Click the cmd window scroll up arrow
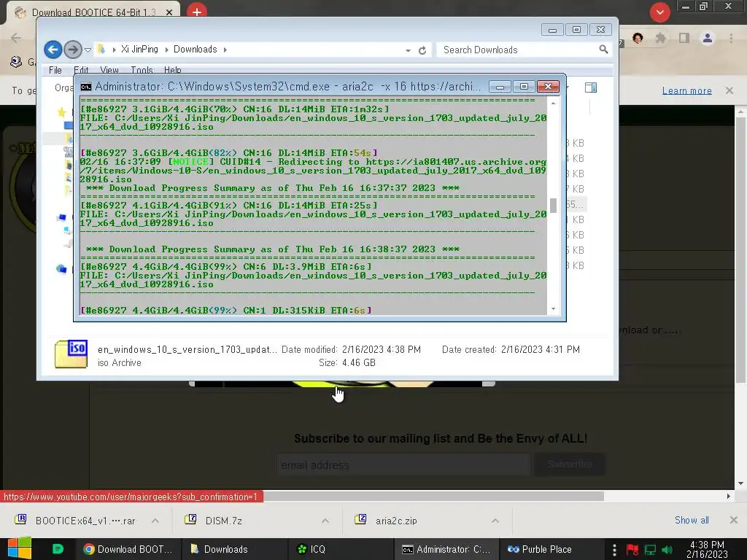Image resolution: width=747 pixels, height=560 pixels. [x=553, y=103]
